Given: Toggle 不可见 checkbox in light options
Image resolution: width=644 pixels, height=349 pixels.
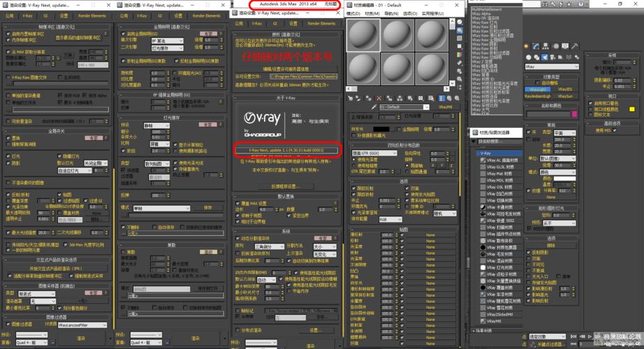Looking at the screenshot, I should (529, 265).
